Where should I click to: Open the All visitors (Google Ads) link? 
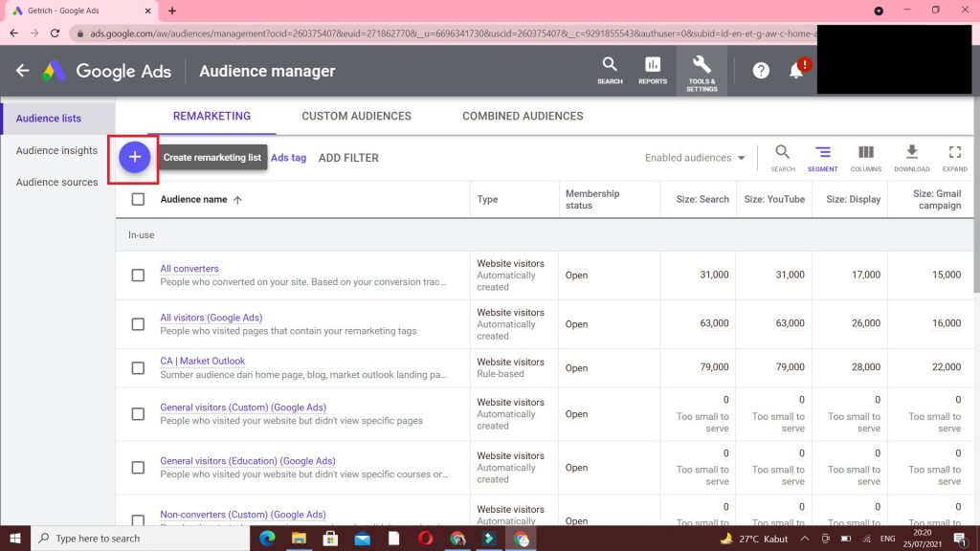point(211,318)
